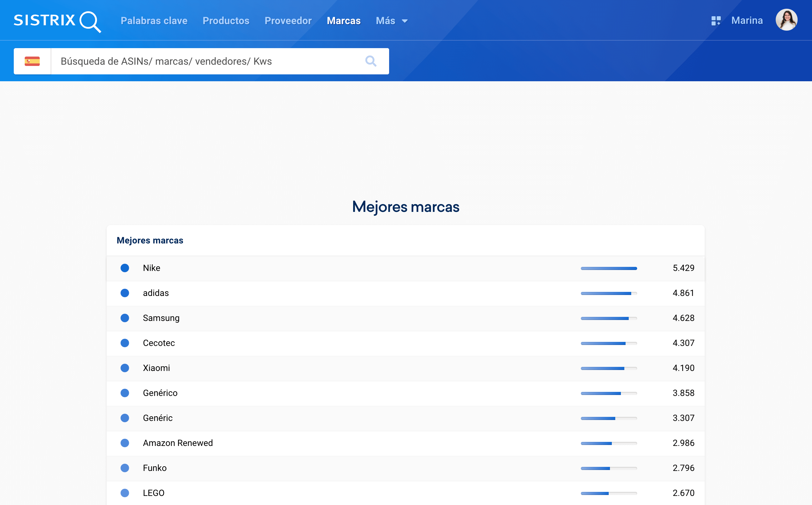Screen dimensions: 812x505
Task: Click the blue dot beside Samsung
Action: 125,318
